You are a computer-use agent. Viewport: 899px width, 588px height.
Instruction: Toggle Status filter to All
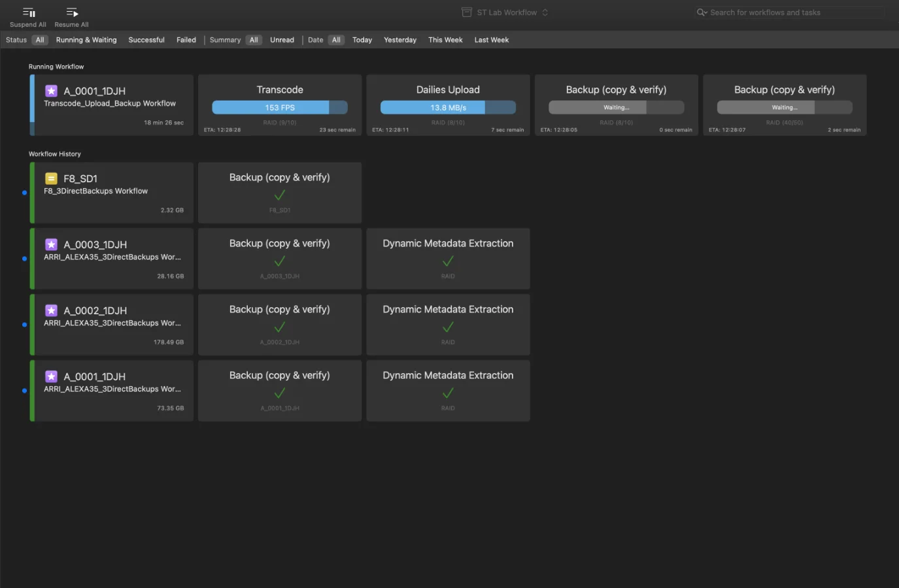tap(40, 40)
